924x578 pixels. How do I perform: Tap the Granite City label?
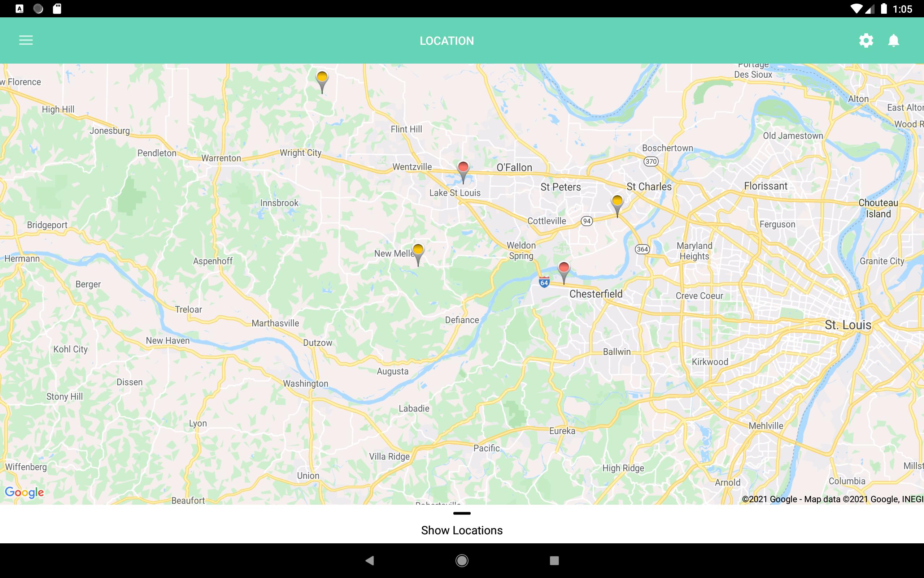click(x=882, y=261)
